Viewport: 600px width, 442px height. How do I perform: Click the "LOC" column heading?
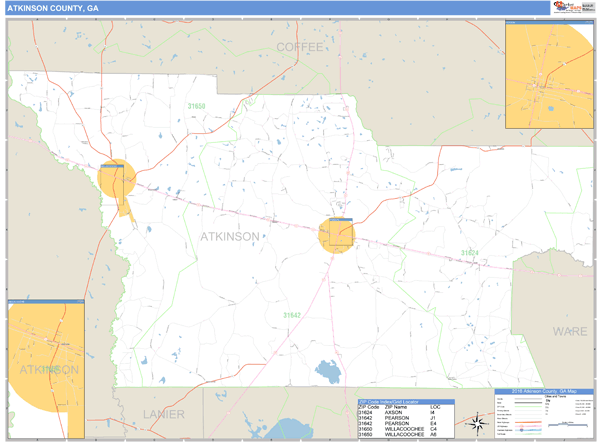click(x=435, y=407)
